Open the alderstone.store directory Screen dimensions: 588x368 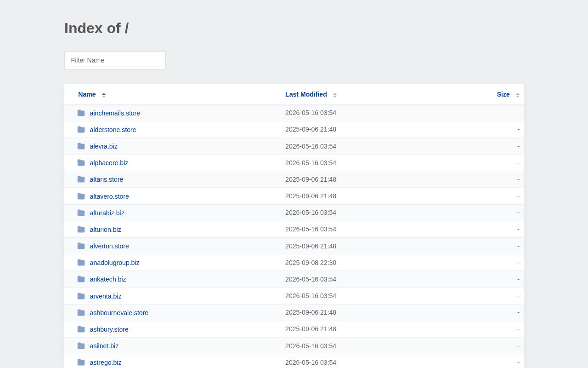[113, 130]
